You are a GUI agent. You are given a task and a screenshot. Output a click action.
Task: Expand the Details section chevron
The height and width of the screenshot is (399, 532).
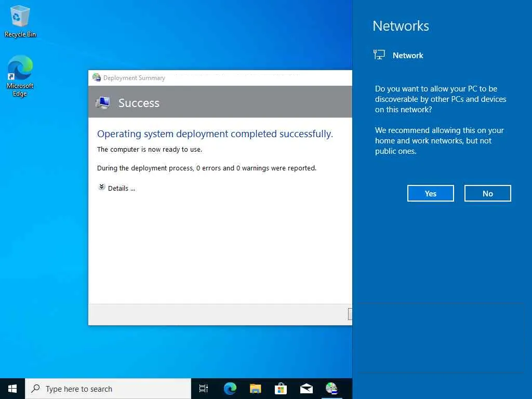101,187
